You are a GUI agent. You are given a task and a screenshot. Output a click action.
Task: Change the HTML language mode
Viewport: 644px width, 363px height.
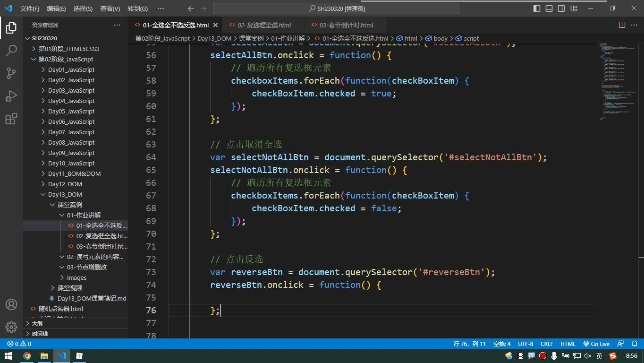click(568, 344)
